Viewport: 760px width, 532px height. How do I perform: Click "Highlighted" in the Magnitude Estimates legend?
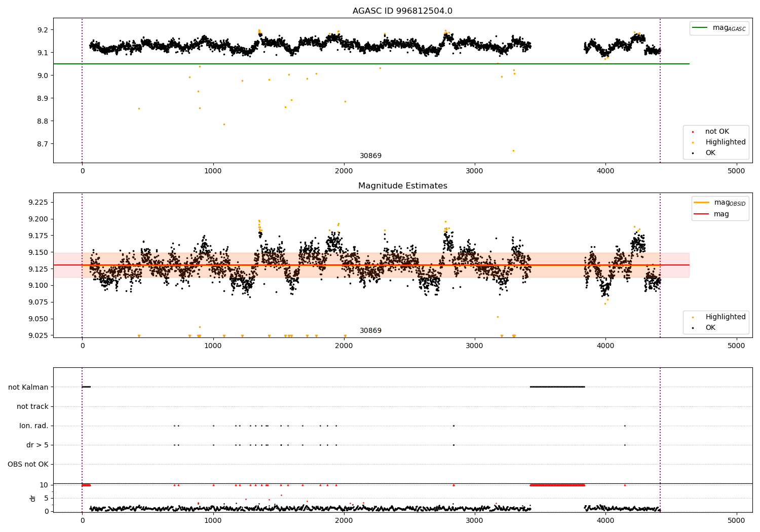(726, 317)
